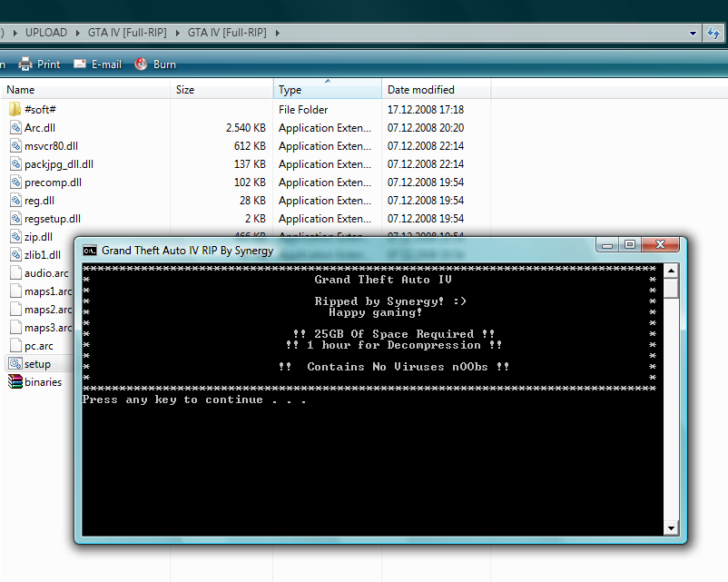This screenshot has width=728, height=582.
Task: Click the Print toolbar icon
Action: pos(25,64)
